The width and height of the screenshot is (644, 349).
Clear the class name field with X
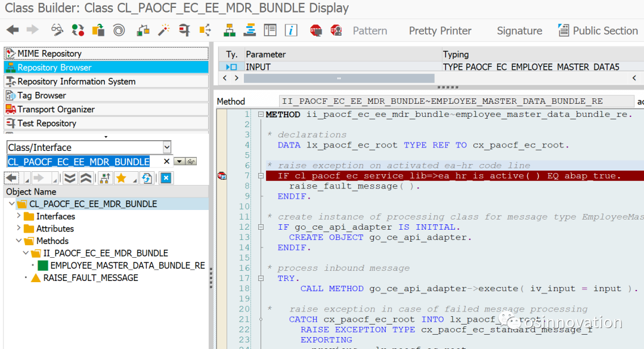166,162
